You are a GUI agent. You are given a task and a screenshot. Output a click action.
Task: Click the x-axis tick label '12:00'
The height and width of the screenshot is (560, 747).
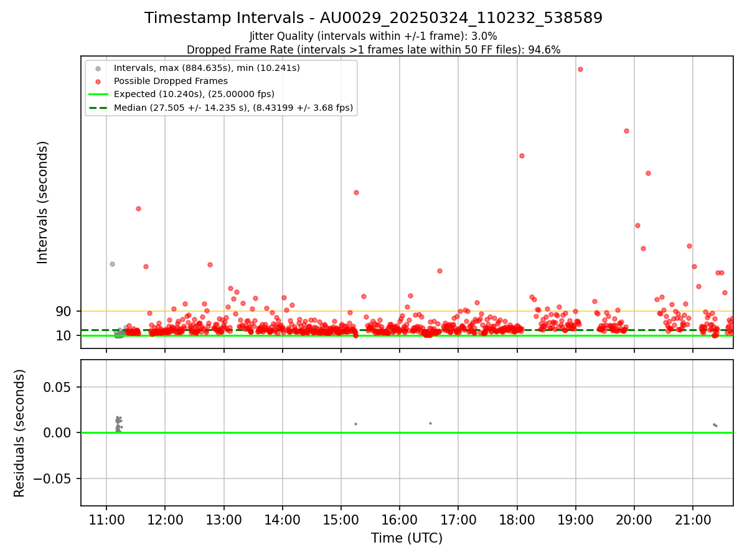pos(165,519)
